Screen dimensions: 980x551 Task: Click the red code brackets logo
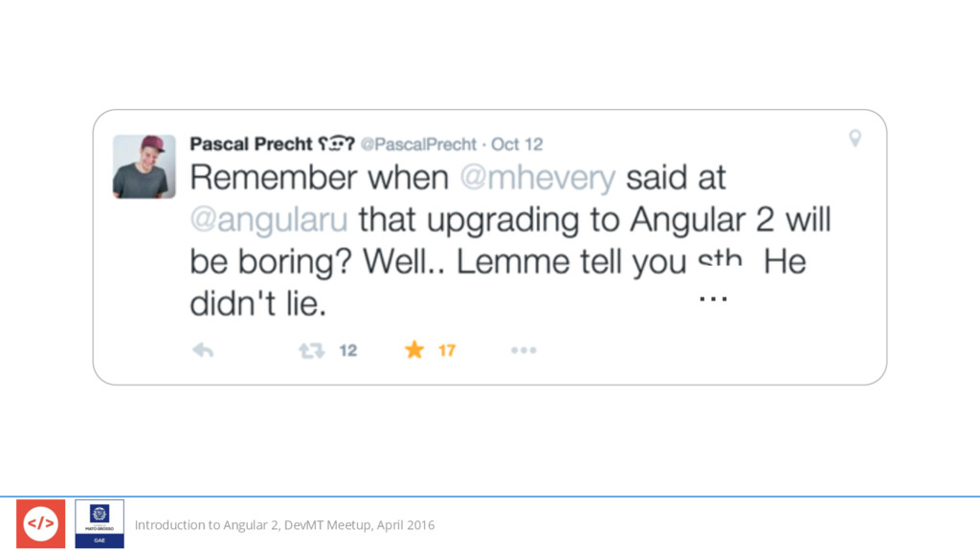click(x=40, y=523)
